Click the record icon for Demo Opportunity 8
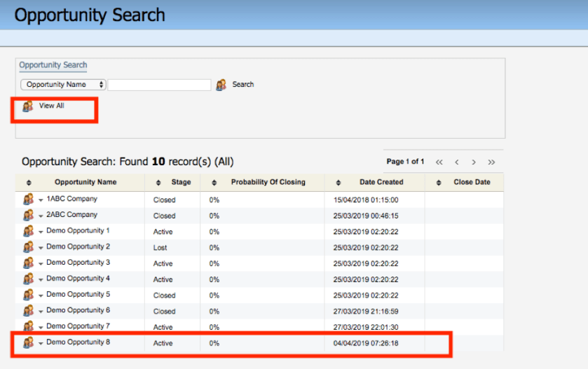Viewport: 588px width, 369px height. pos(28,342)
